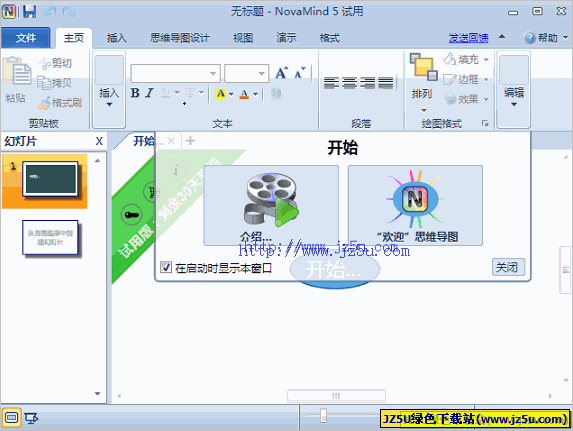The height and width of the screenshot is (431, 573).
Task: Open the Format (格式) tab
Action: pyautogui.click(x=329, y=38)
